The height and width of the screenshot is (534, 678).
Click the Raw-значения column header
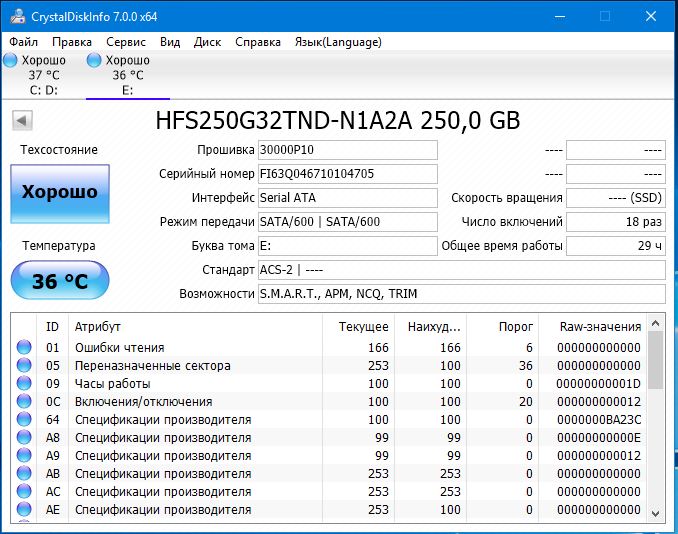coord(593,326)
